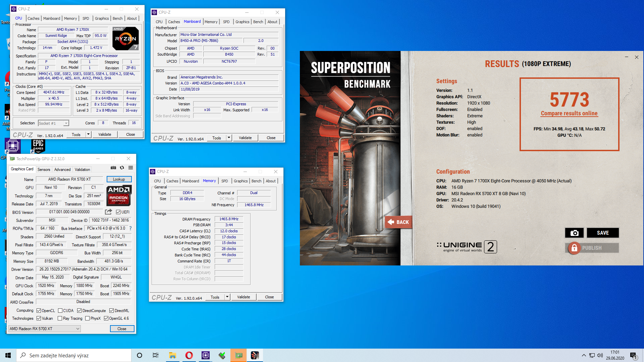Open the Windows Start menu

tap(8, 355)
